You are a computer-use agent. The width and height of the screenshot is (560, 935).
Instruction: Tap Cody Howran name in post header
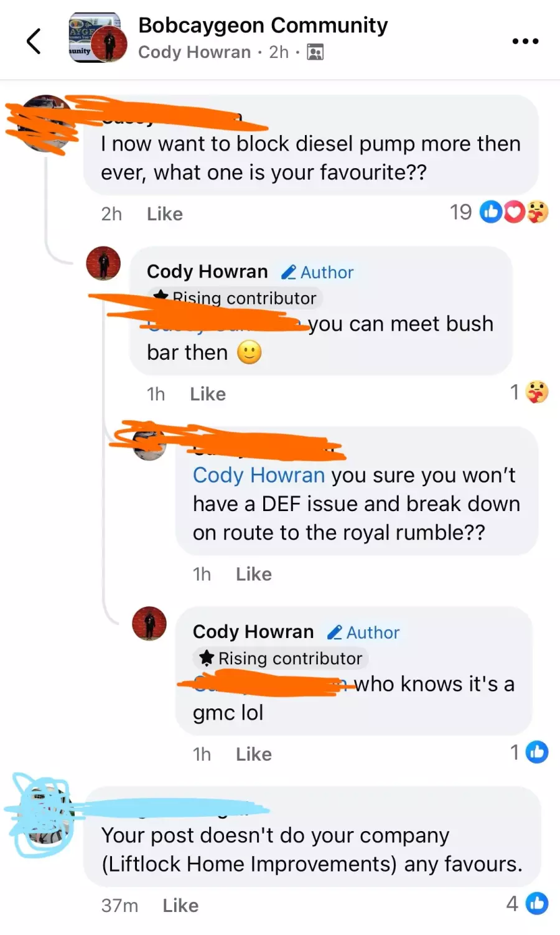(194, 52)
